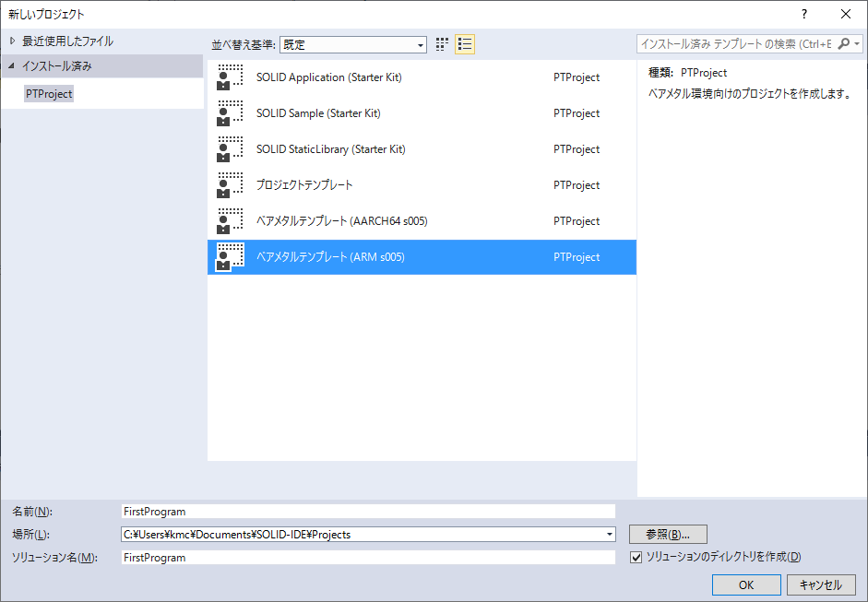
Task: Click the SOLID Sample (Starter Kit) template icon
Action: click(x=230, y=113)
